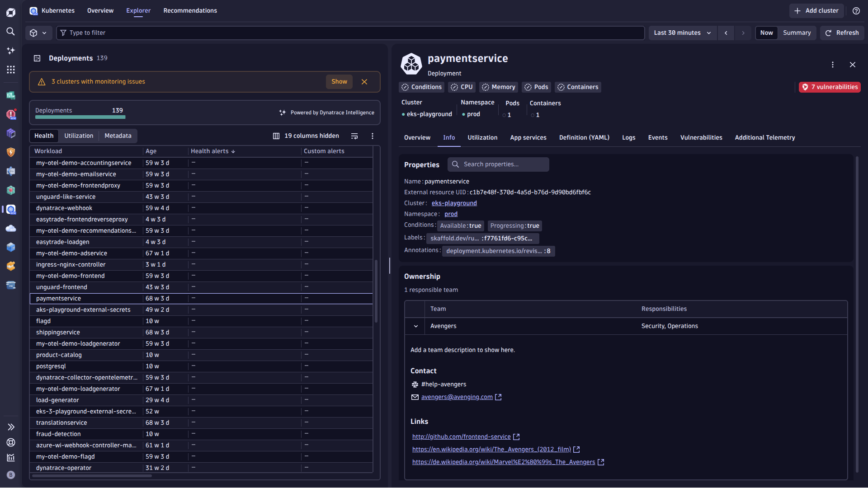Image resolution: width=868 pixels, height=488 pixels.
Task: Open help via the question mark icon
Action: (x=856, y=10)
